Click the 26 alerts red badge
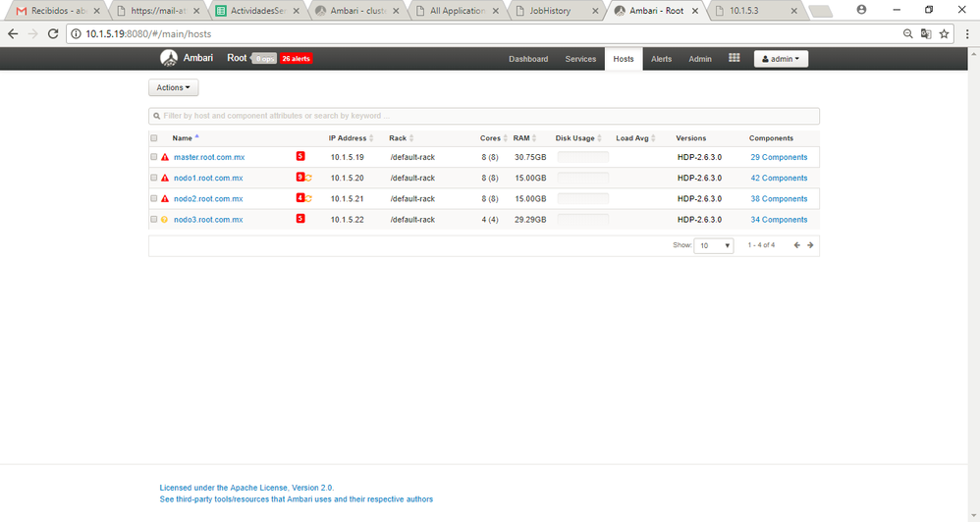 [x=296, y=59]
